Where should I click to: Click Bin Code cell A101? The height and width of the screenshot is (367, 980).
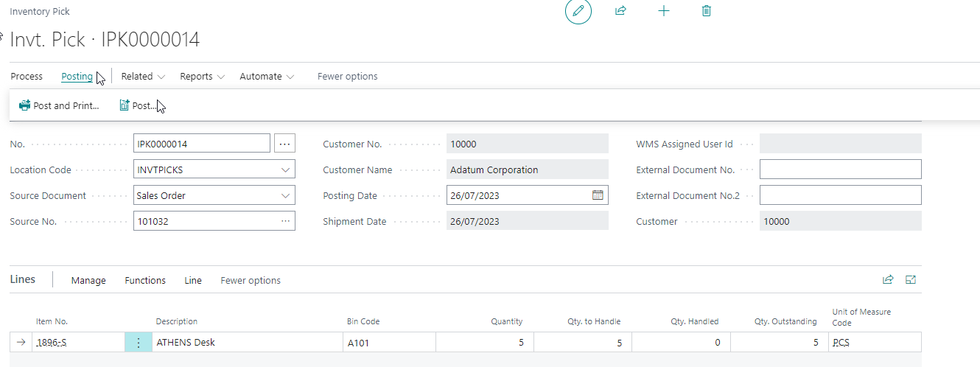[x=389, y=343]
